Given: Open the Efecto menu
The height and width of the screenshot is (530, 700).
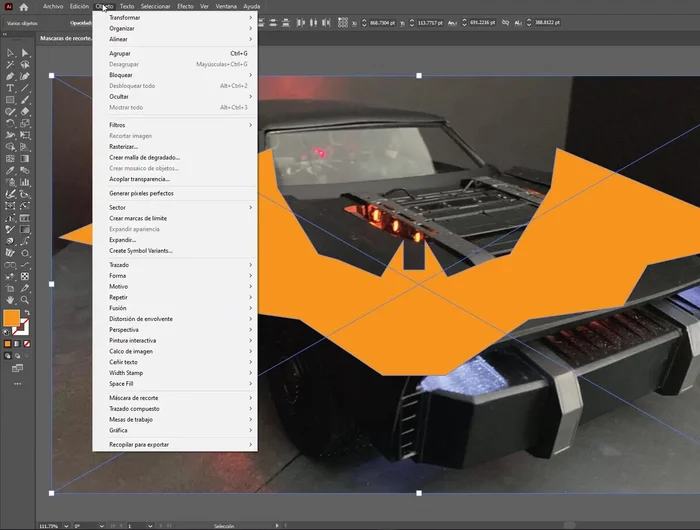Looking at the screenshot, I should (185, 6).
